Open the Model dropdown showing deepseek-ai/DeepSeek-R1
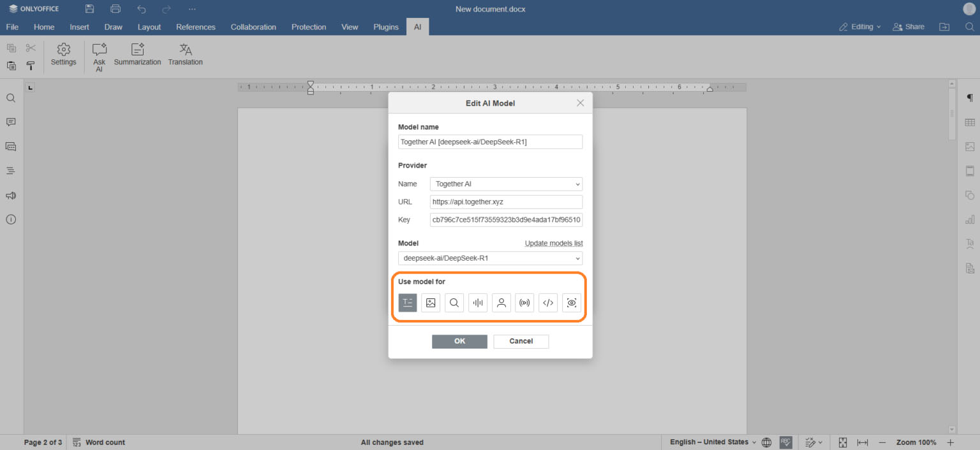This screenshot has height=450, width=980. [x=491, y=258]
